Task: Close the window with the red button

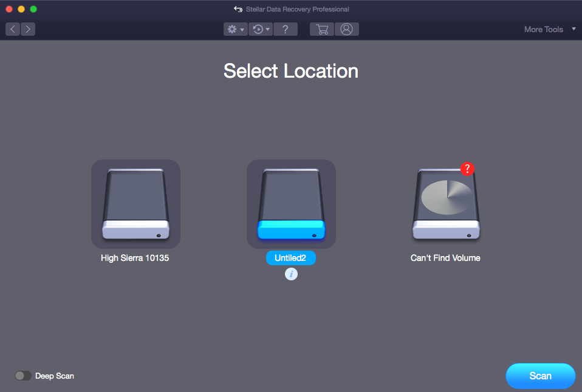Action: (9, 9)
